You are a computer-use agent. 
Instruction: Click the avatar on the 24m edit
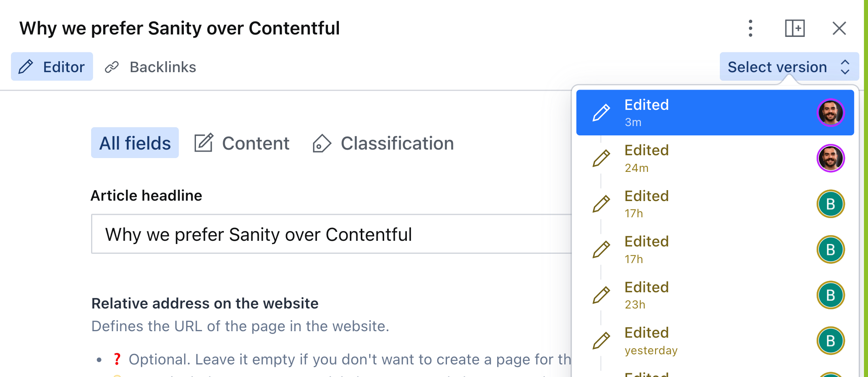click(830, 158)
